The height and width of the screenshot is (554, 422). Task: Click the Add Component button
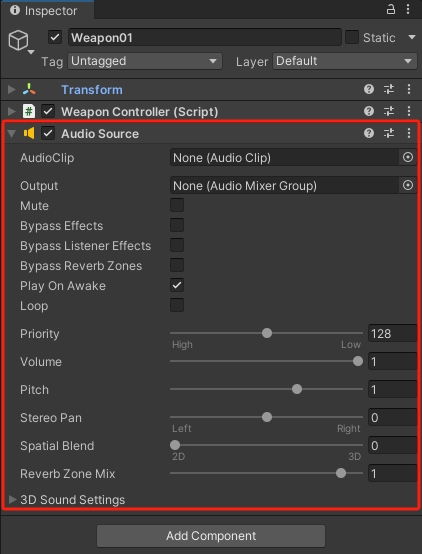[211, 536]
